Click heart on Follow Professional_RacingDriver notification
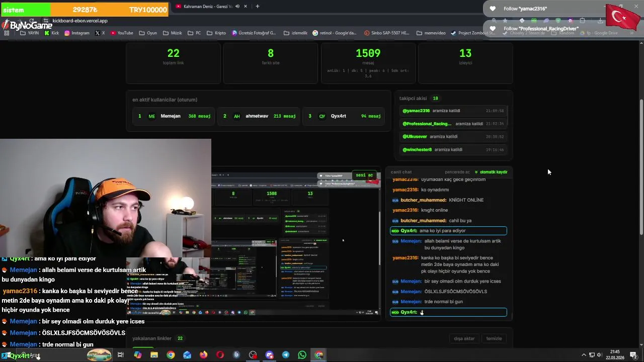Viewport: 644px width, 362px height. (493, 29)
